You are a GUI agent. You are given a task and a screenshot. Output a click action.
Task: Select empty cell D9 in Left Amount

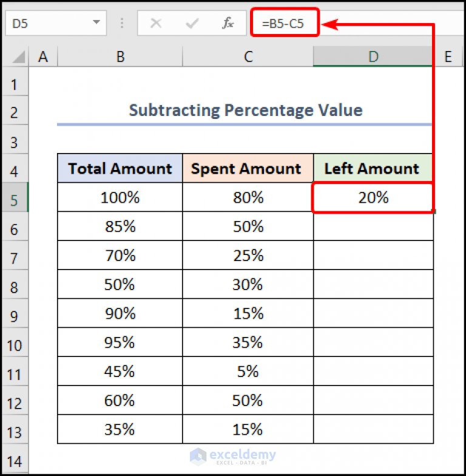click(x=373, y=313)
